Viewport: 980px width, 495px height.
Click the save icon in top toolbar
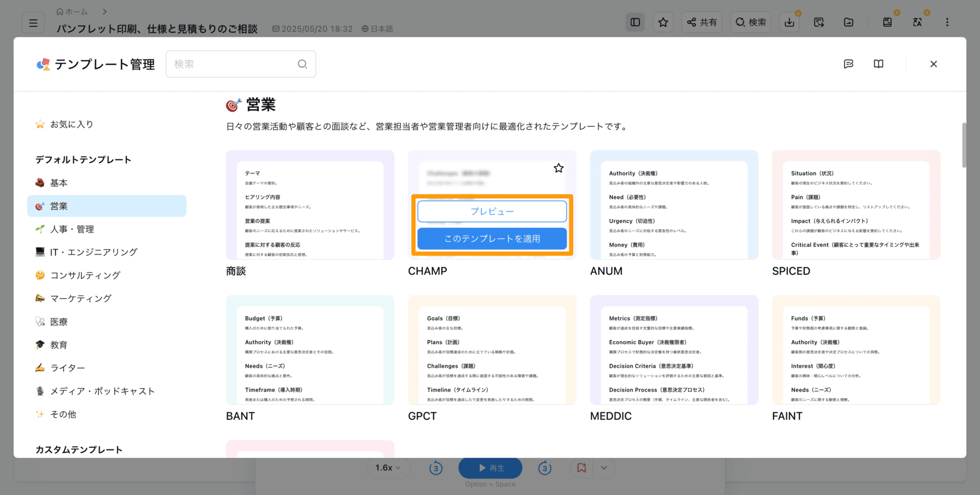pyautogui.click(x=887, y=22)
